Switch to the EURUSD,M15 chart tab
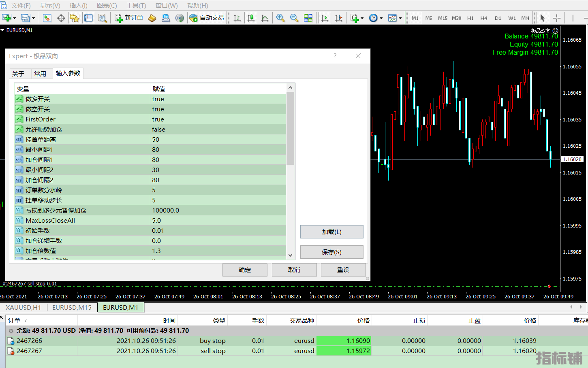The image size is (588, 368). [72, 307]
